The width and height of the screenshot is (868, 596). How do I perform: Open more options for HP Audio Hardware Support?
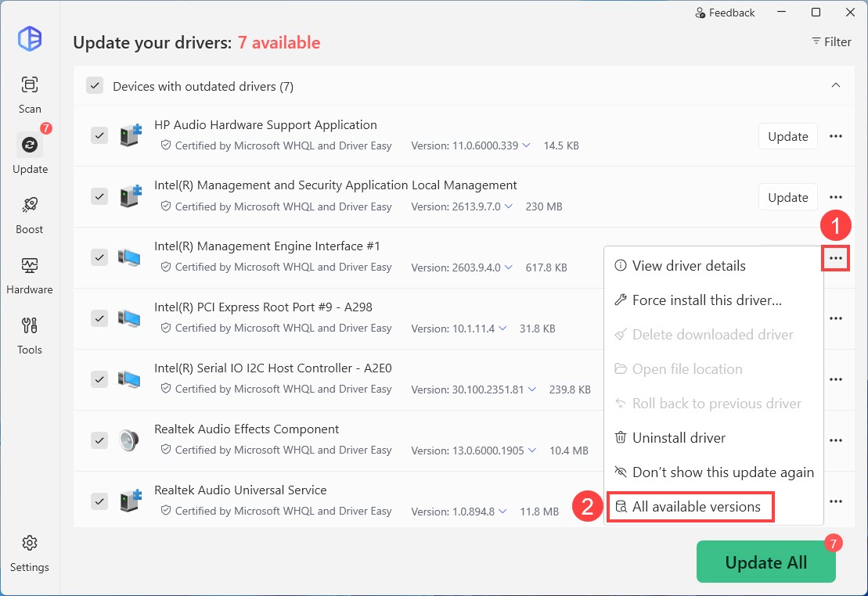coord(836,136)
